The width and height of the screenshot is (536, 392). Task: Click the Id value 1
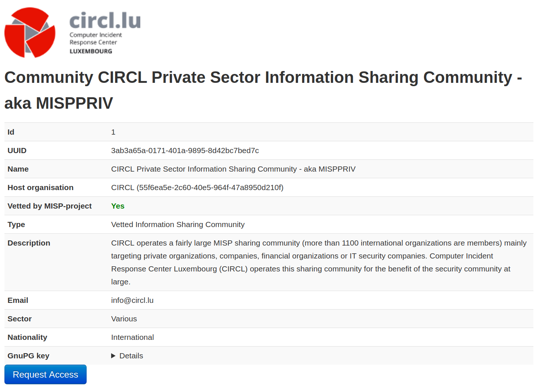(113, 132)
